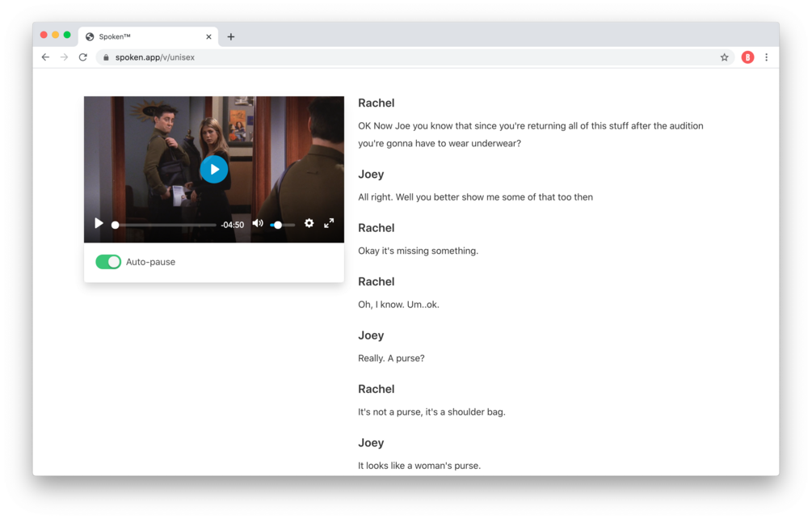The image size is (812, 519).
Task: Open the browser profile icon
Action: tap(747, 57)
